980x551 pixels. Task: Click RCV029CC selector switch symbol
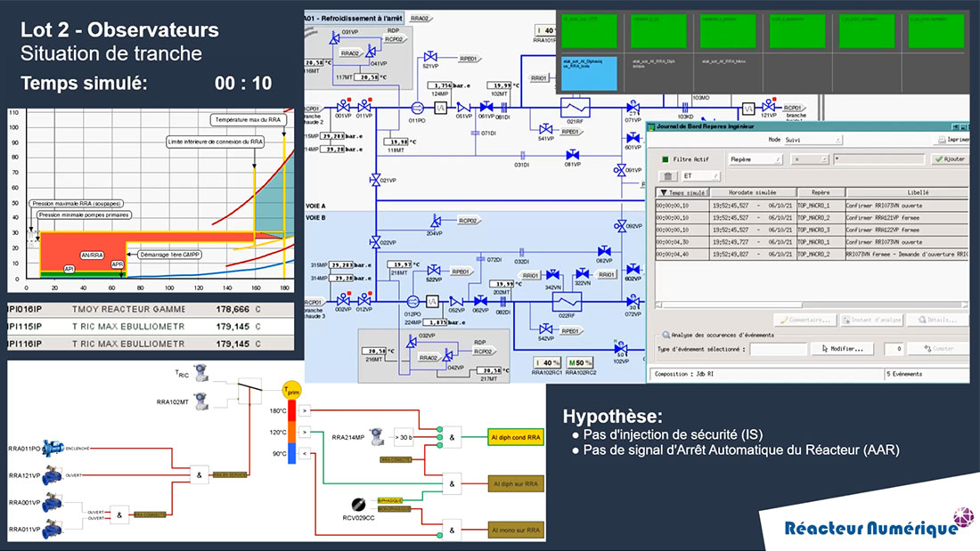[358, 504]
